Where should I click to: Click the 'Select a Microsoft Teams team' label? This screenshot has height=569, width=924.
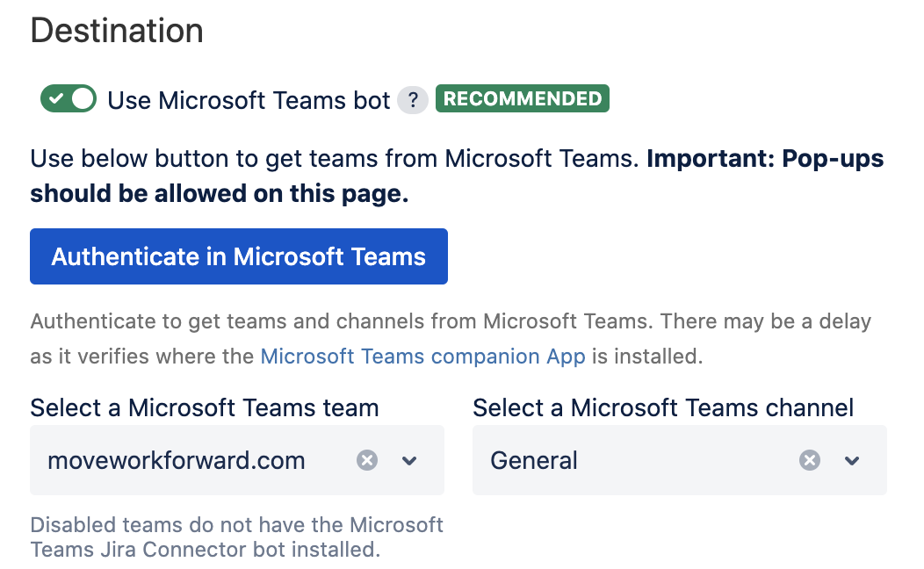pos(205,407)
